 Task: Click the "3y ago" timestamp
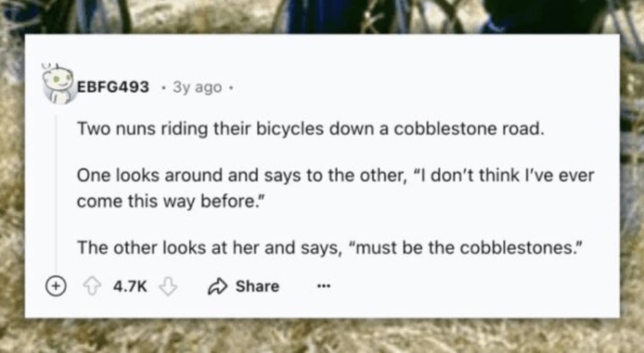[x=197, y=87]
